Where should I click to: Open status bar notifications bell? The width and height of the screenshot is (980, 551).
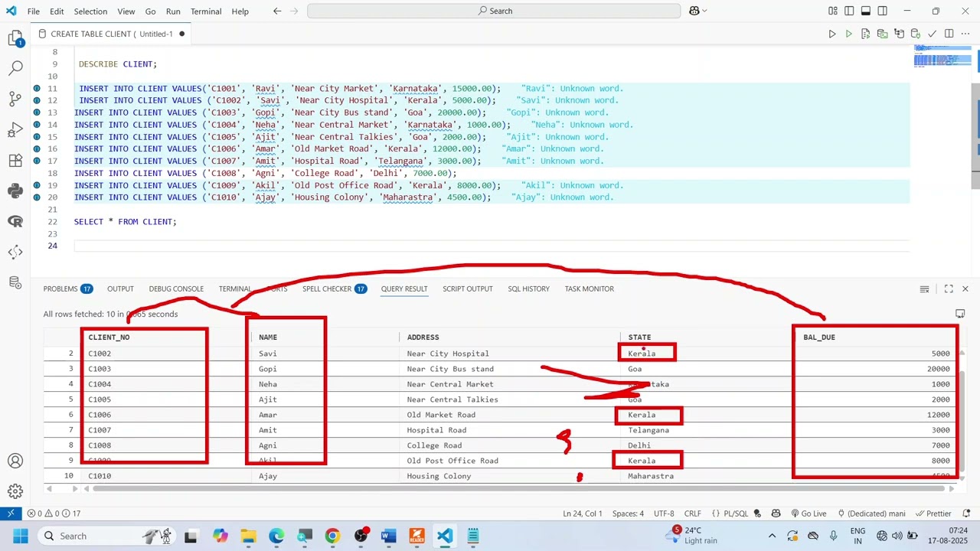(x=968, y=514)
